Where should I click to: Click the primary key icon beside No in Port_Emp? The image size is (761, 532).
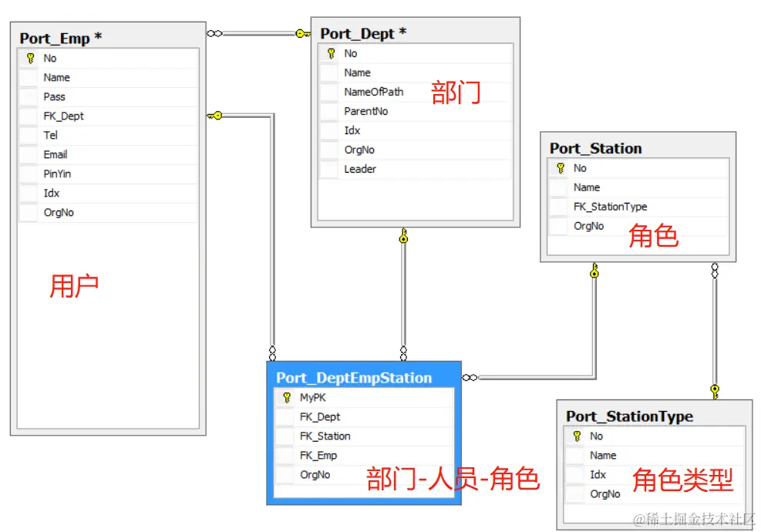pos(30,59)
